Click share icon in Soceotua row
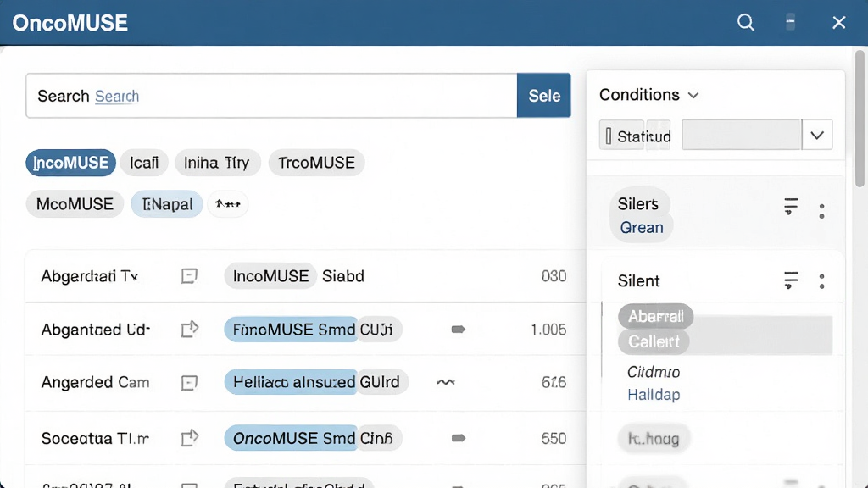 (x=189, y=438)
